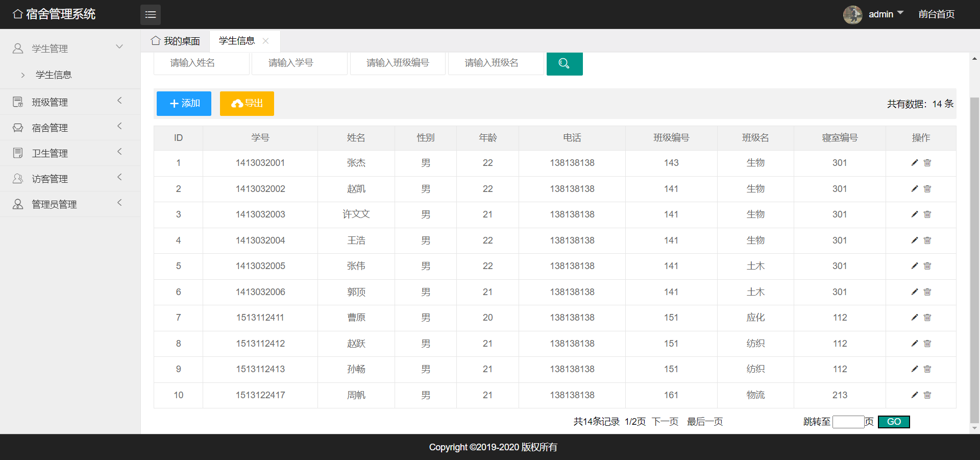The height and width of the screenshot is (460, 980).
Task: Click the admin avatar picture
Action: click(x=852, y=15)
